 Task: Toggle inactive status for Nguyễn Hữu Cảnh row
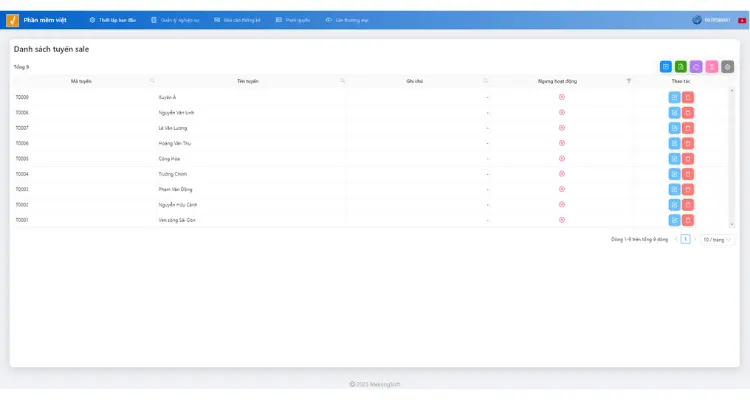(562, 204)
